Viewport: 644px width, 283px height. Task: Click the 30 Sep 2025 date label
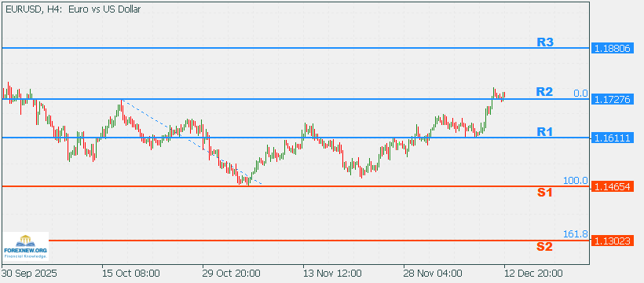[29, 274]
